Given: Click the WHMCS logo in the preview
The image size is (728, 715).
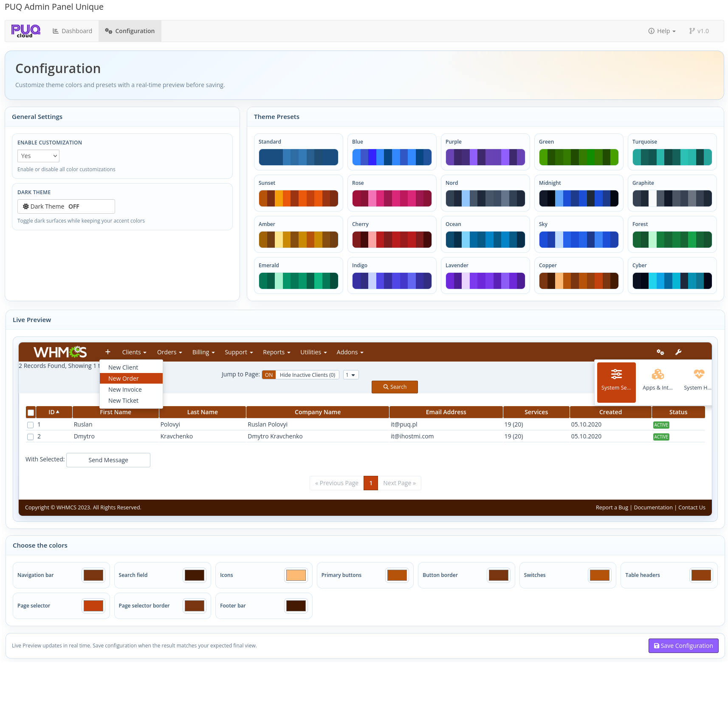Looking at the screenshot, I should [x=60, y=352].
